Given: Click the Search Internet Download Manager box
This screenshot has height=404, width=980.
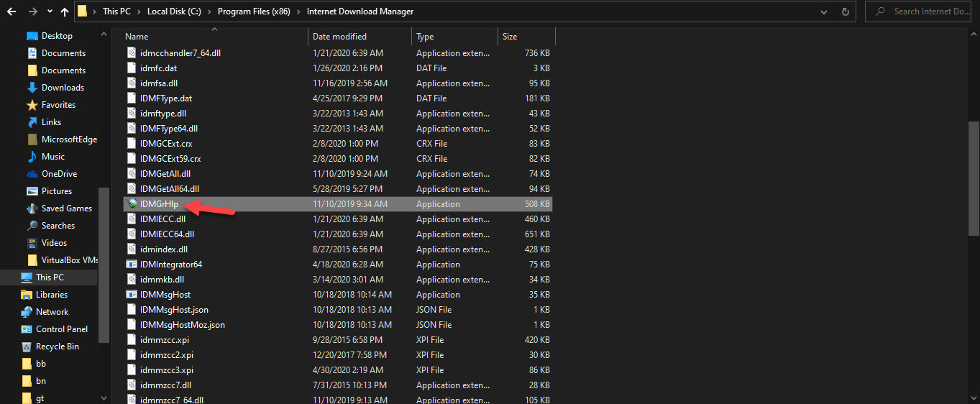Looking at the screenshot, I should click(x=926, y=12).
